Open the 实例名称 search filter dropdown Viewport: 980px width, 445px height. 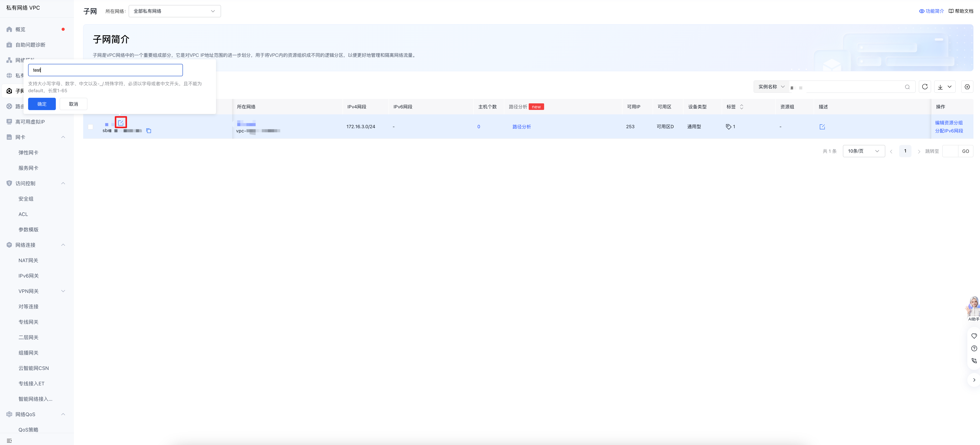pos(771,87)
